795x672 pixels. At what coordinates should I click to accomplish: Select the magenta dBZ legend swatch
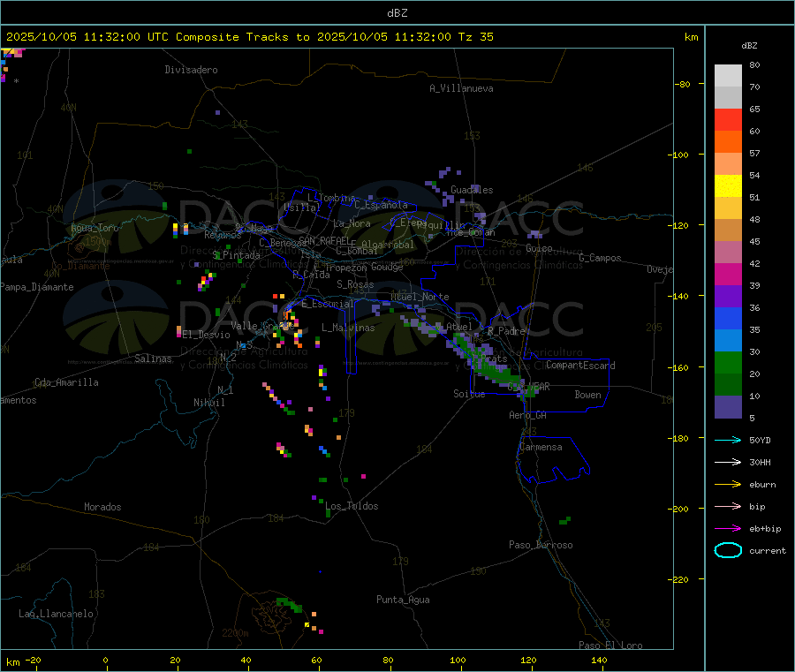(x=728, y=274)
